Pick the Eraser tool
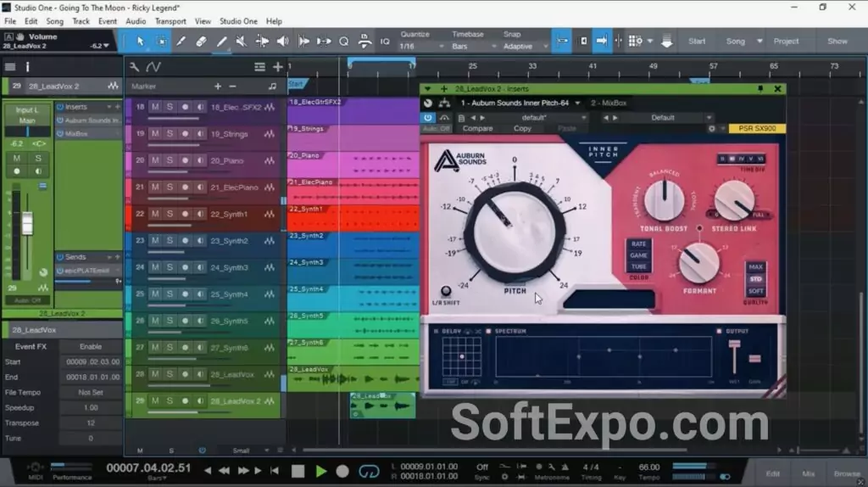 (201, 41)
